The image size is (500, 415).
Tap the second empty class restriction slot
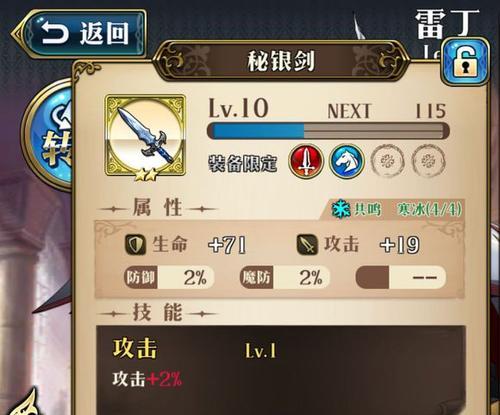(429, 161)
